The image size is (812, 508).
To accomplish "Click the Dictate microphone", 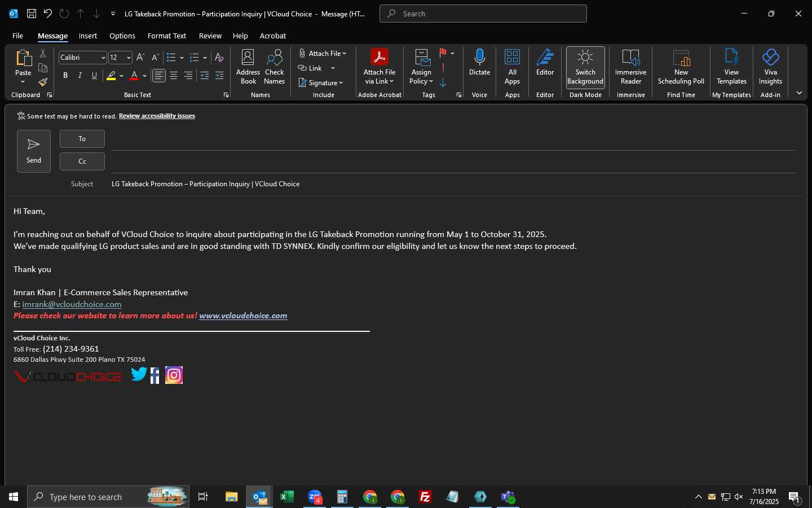I will (480, 62).
